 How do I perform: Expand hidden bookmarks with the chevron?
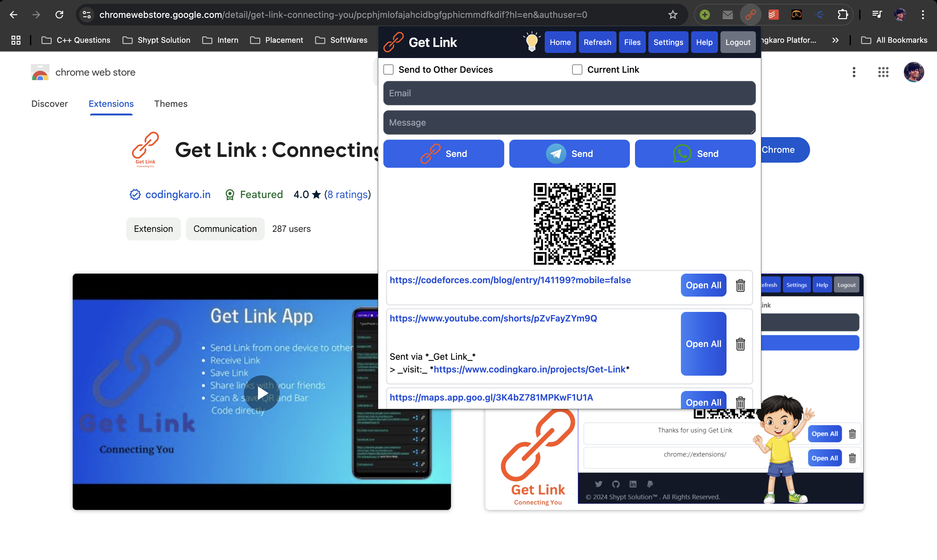pyautogui.click(x=835, y=40)
